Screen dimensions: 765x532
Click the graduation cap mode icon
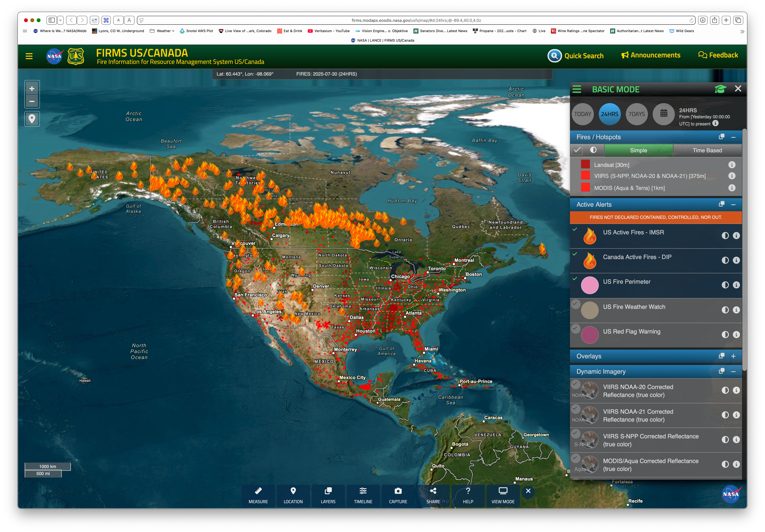720,89
